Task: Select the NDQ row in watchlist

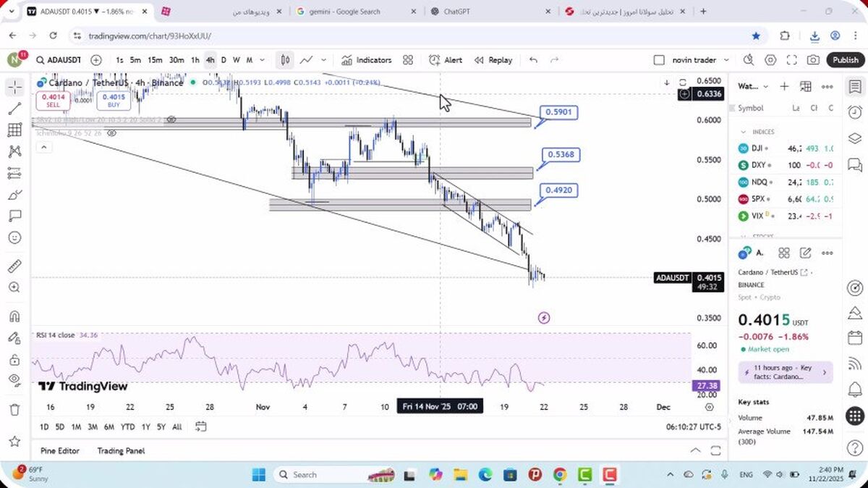Action: [787, 182]
